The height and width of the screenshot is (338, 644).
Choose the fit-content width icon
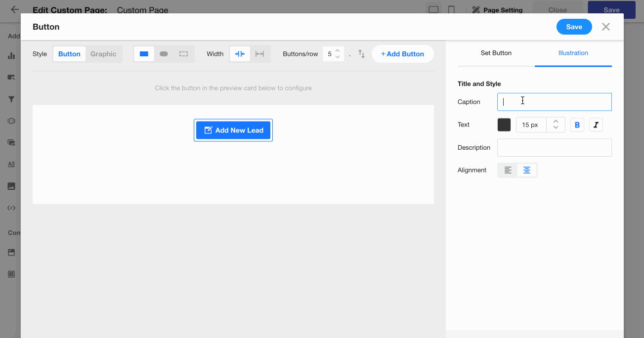click(x=240, y=54)
